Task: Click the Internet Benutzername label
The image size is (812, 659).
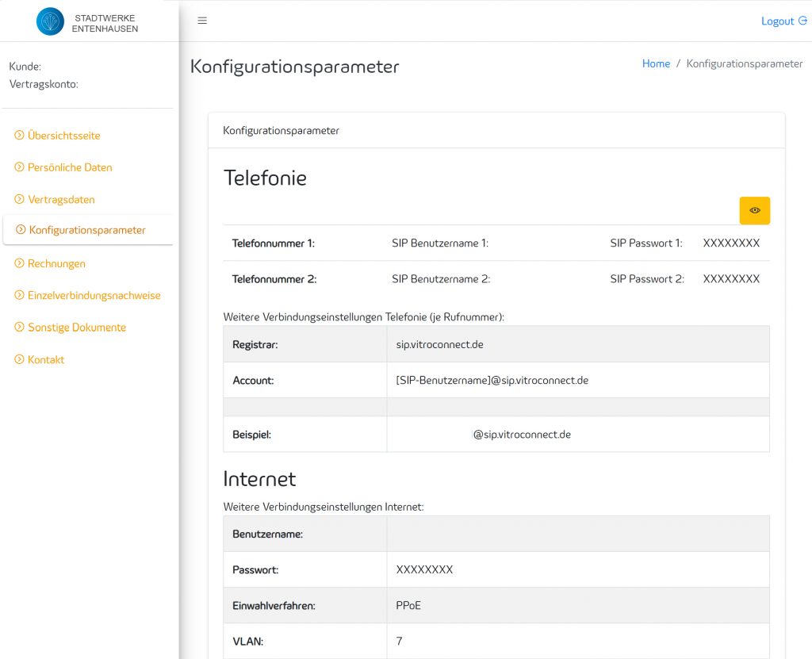Action: [268, 534]
